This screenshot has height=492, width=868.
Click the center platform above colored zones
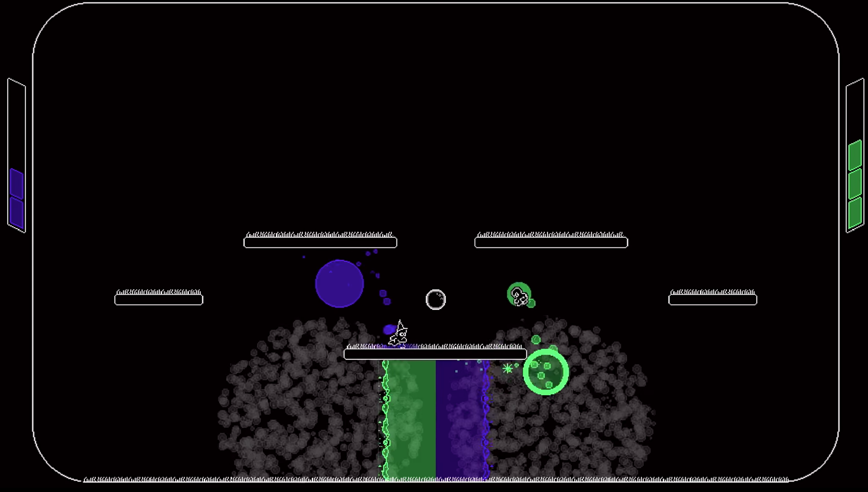(x=435, y=354)
